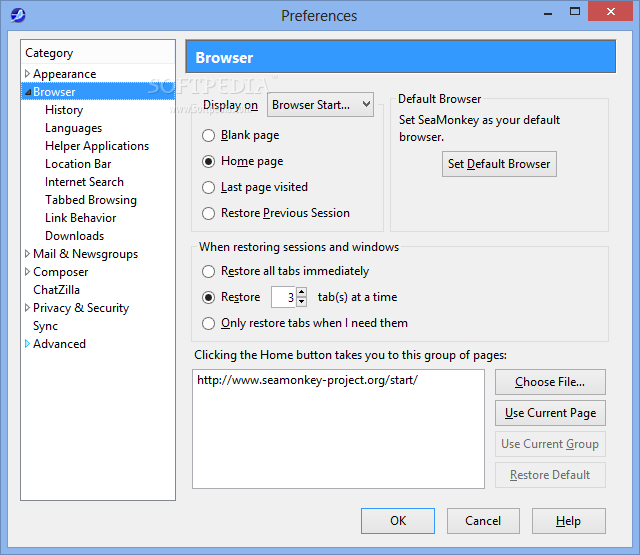This screenshot has width=640, height=555.
Task: Click the home page URL text box
Action: [x=338, y=429]
